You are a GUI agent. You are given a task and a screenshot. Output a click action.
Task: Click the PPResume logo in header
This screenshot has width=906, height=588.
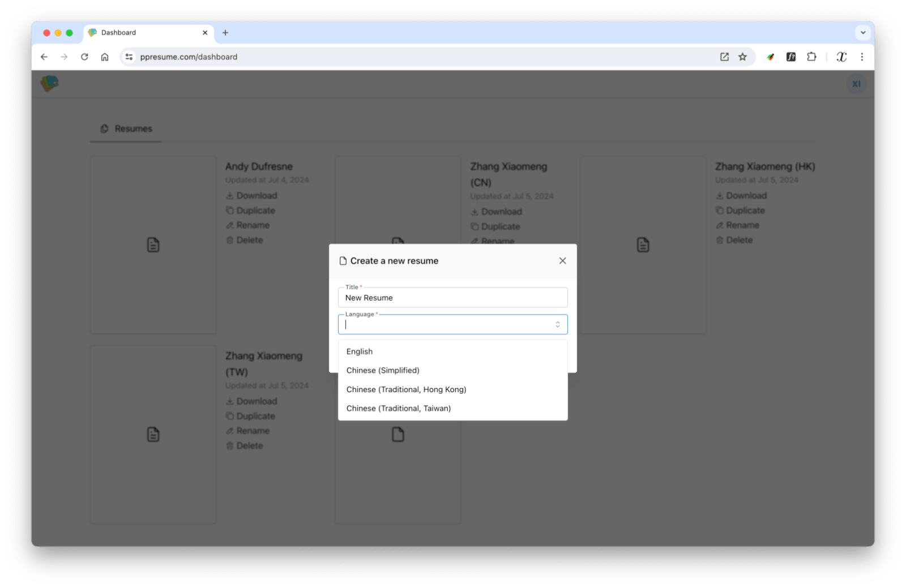pos(50,84)
